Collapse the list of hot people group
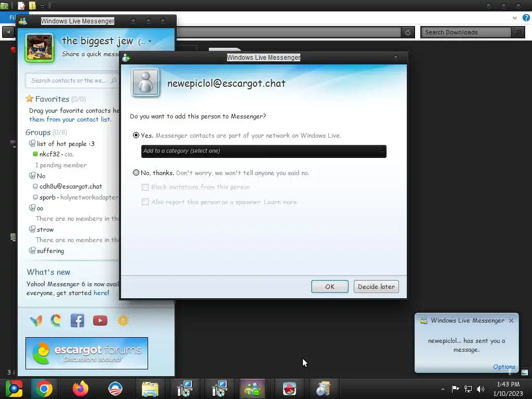The height and width of the screenshot is (399, 532). coord(32,143)
